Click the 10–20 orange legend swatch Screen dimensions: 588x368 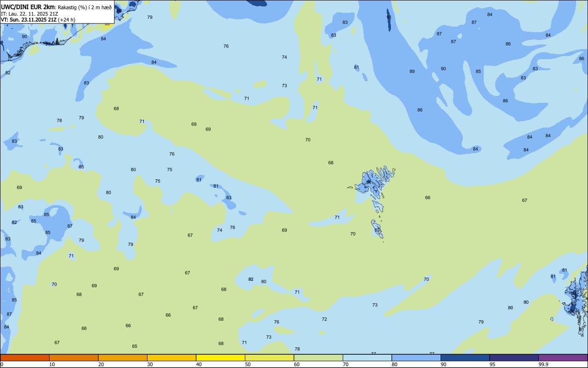[x=73, y=357]
